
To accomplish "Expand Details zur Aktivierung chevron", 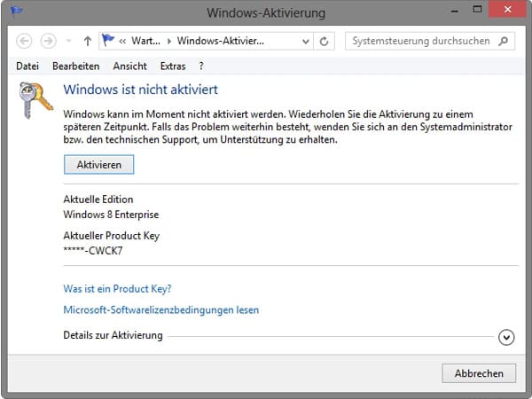I will coord(506,337).
